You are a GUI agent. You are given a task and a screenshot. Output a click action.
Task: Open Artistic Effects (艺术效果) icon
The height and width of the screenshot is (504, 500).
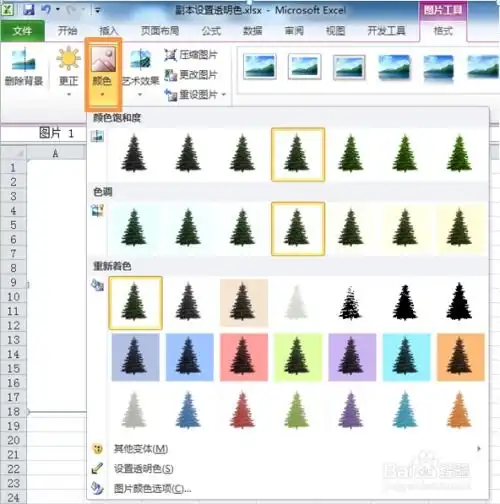click(140, 59)
